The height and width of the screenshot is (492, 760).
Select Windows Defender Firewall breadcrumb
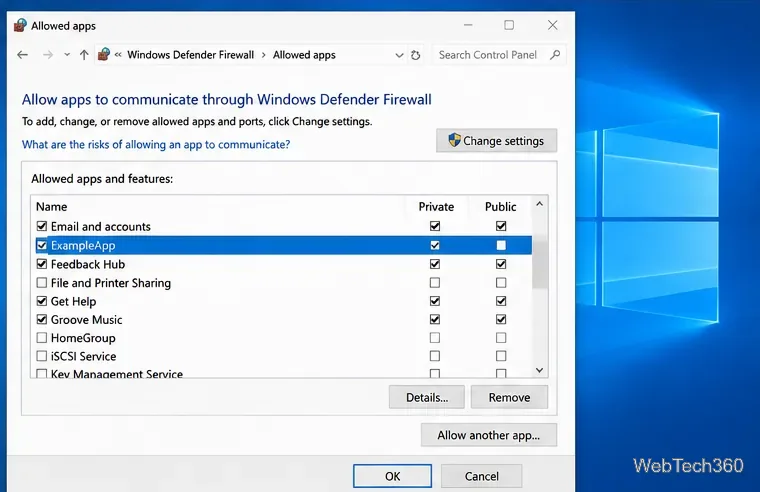pyautogui.click(x=190, y=55)
